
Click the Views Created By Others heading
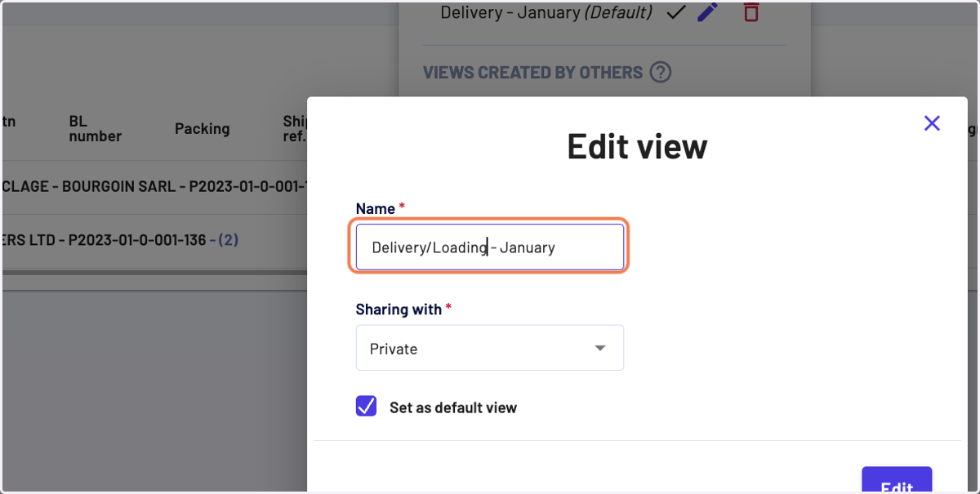tap(532, 73)
